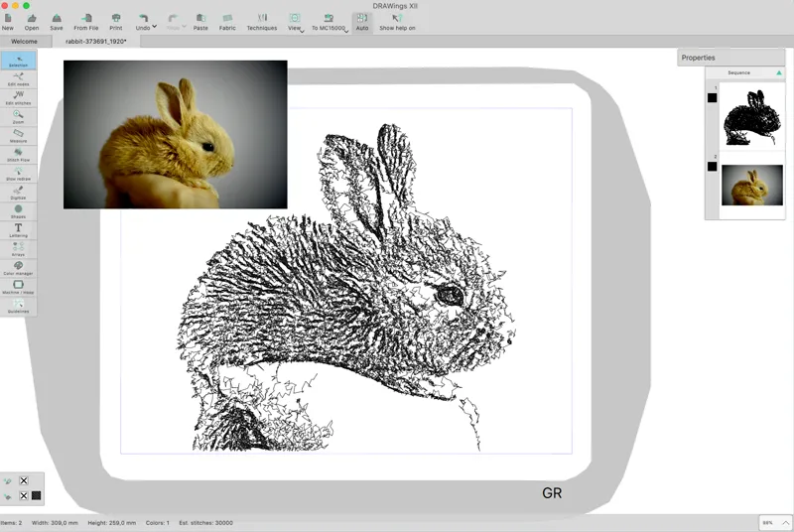This screenshot has height=532, width=794.
Task: Select the rabbit-373691_1920 document tab
Action: 96,43
